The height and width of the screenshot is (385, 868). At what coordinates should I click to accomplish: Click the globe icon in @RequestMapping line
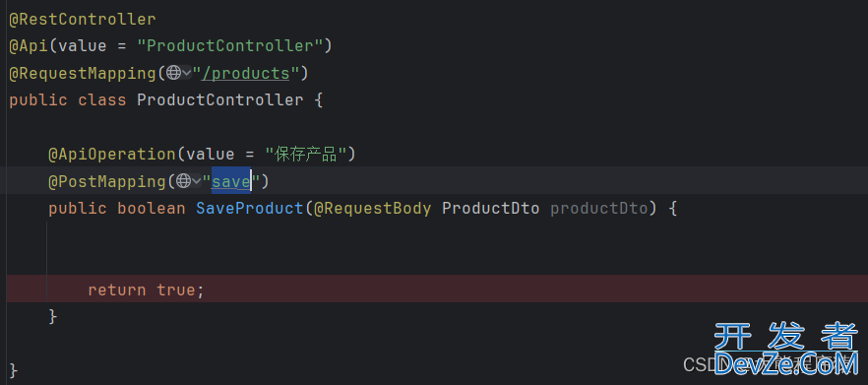click(174, 73)
